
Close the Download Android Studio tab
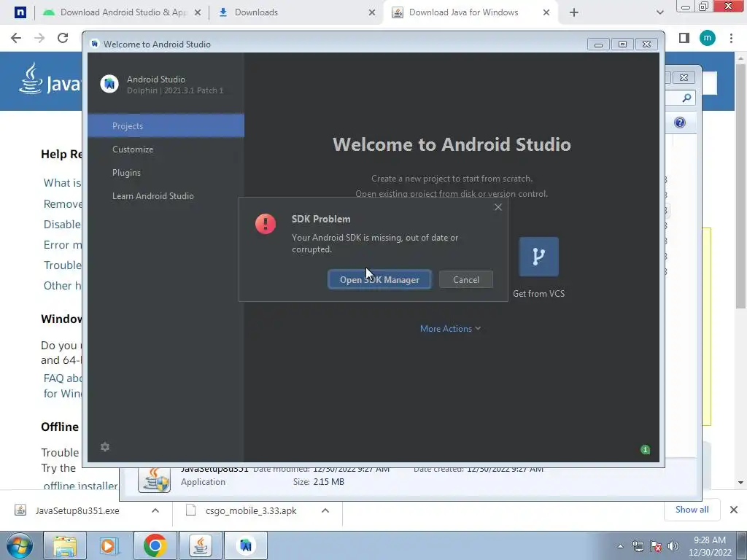click(198, 12)
